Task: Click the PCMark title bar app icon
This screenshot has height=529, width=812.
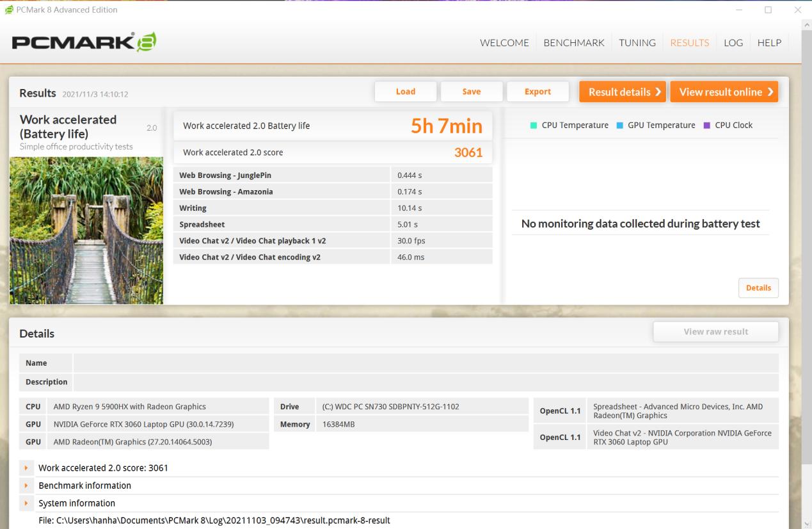Action: [x=8, y=10]
